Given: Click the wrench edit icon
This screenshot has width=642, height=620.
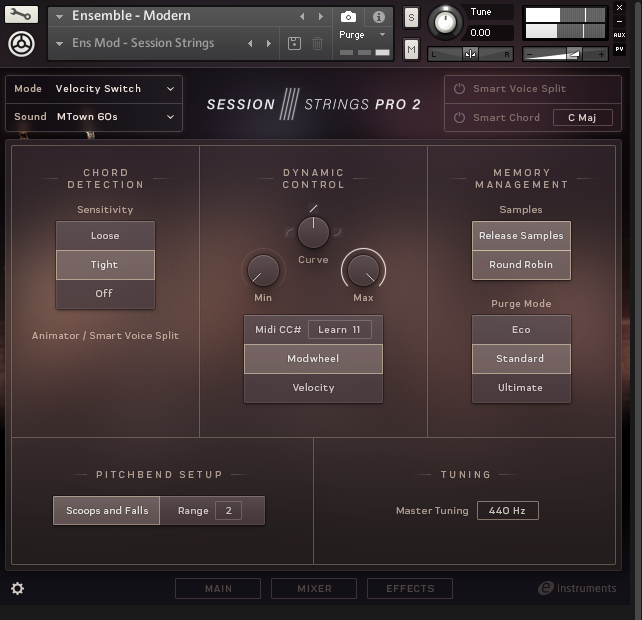Looking at the screenshot, I should tap(21, 15).
